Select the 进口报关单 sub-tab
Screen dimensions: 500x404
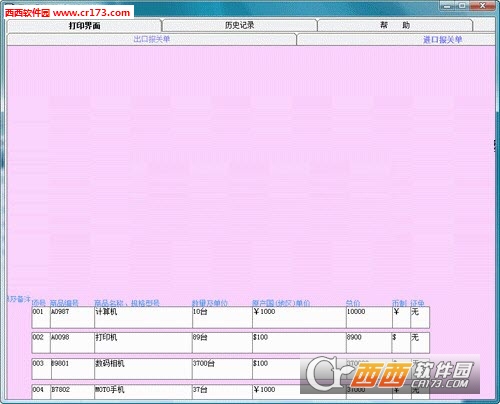(396, 40)
